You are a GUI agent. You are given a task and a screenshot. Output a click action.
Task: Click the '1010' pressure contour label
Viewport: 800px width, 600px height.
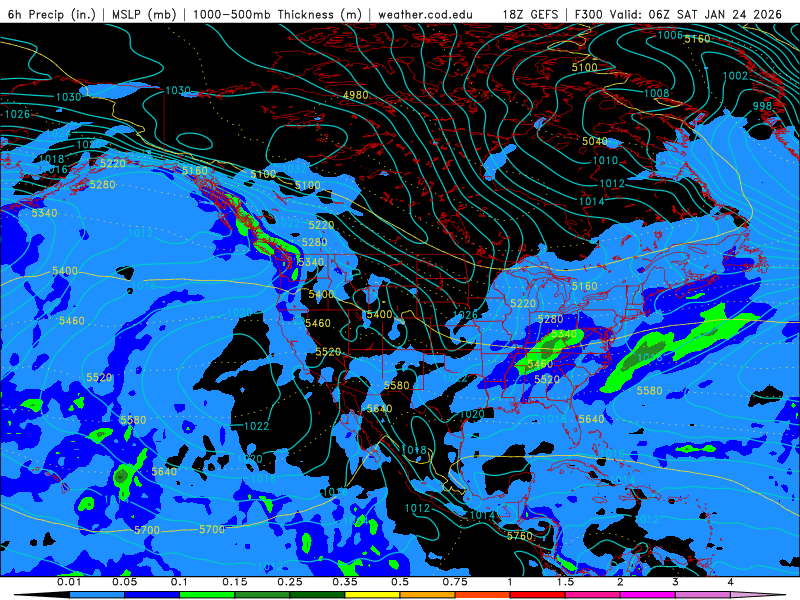(605, 161)
